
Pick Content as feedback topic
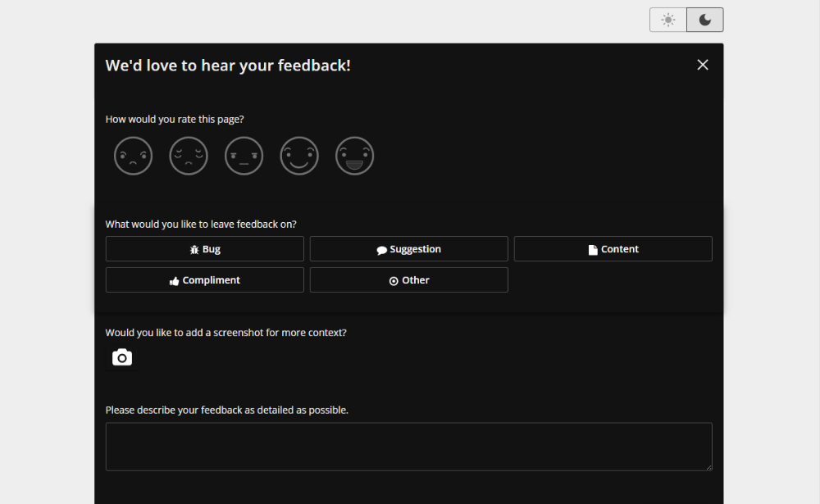click(613, 248)
